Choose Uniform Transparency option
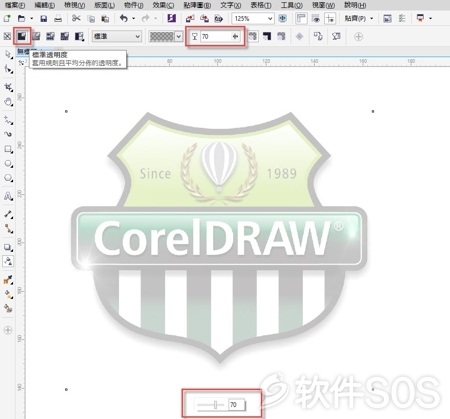450x419 pixels. pos(22,36)
